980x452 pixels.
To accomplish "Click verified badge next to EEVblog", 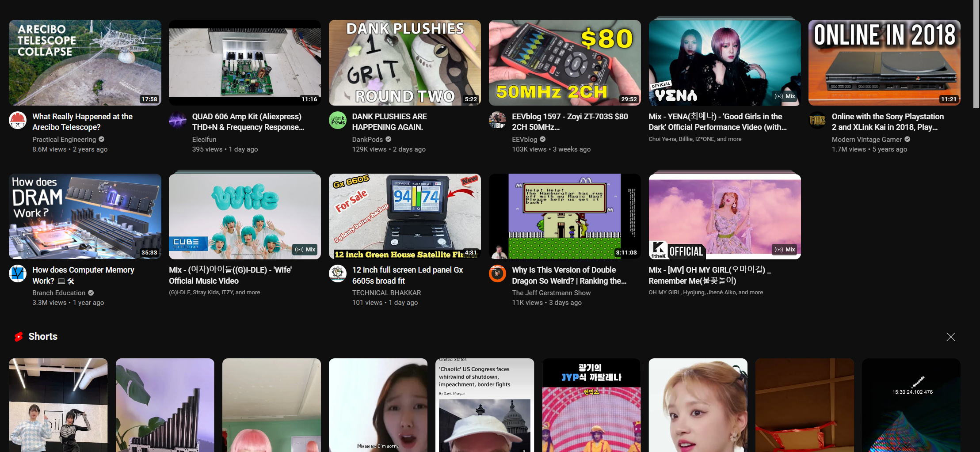I will click(x=543, y=139).
